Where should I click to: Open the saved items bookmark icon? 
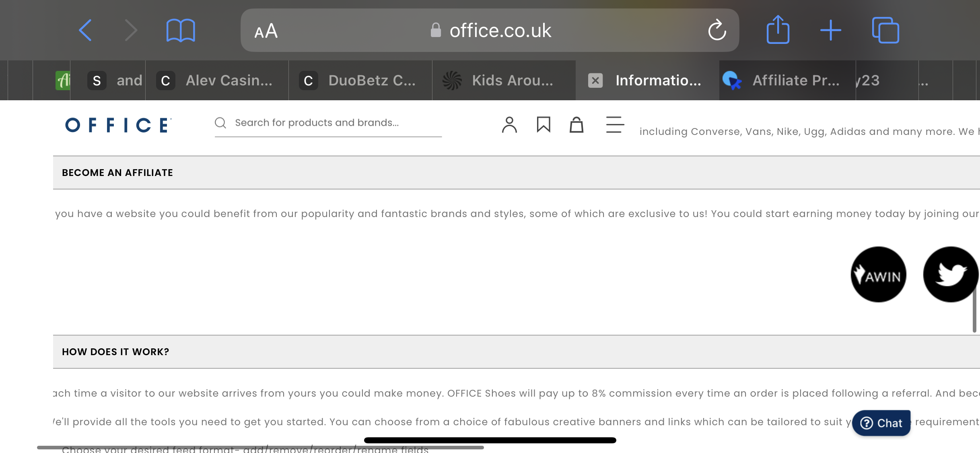pyautogui.click(x=544, y=124)
